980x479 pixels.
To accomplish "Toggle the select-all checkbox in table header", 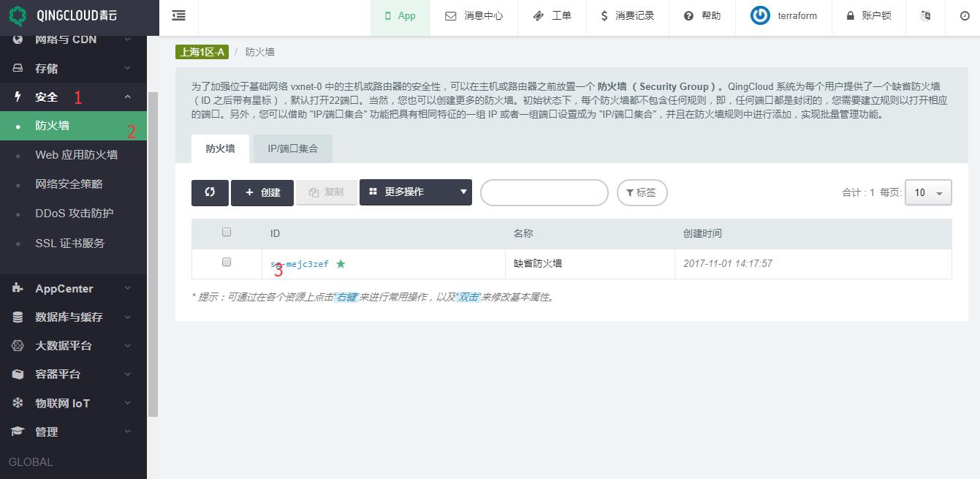I will (x=227, y=232).
